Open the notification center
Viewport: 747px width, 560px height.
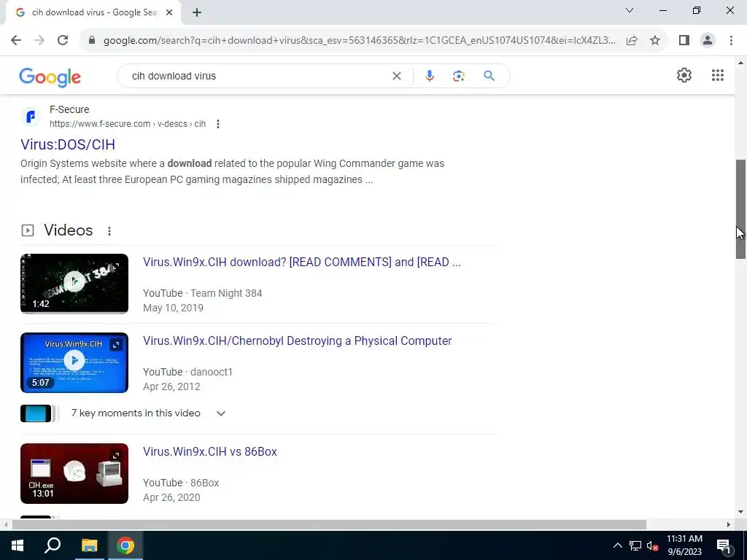(x=723, y=545)
